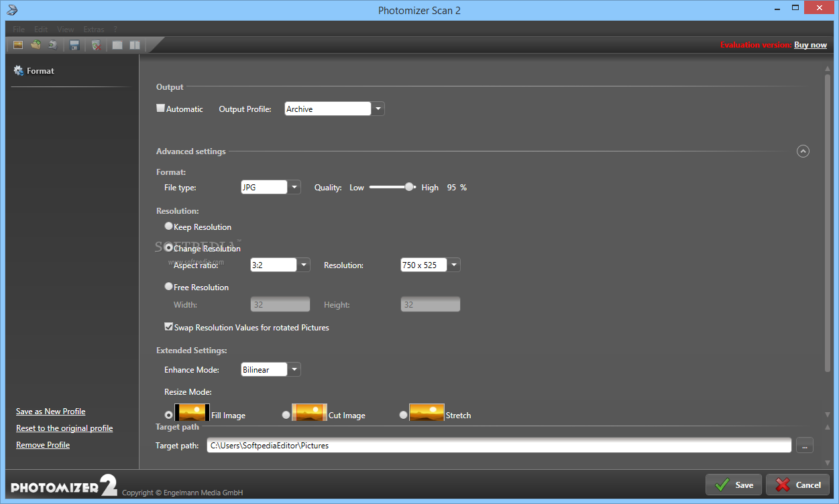Screen dimensions: 839x504
Task: Click Save as New Profile link
Action: [50, 412]
